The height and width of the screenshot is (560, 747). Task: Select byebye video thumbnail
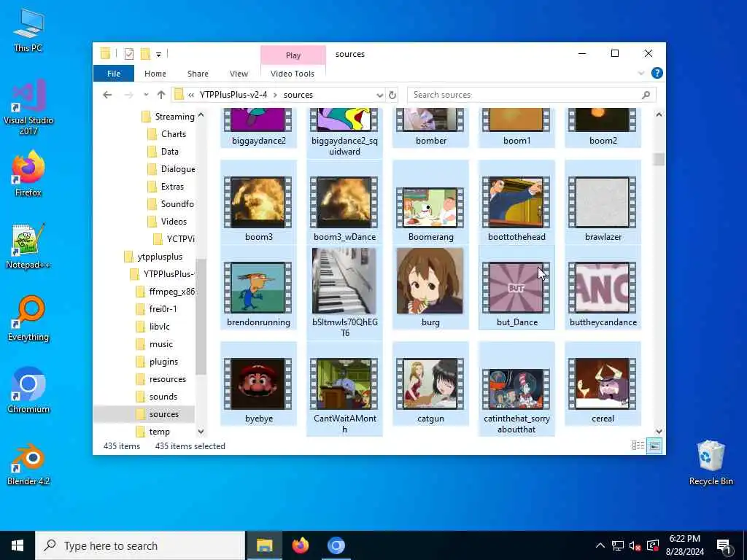259,384
